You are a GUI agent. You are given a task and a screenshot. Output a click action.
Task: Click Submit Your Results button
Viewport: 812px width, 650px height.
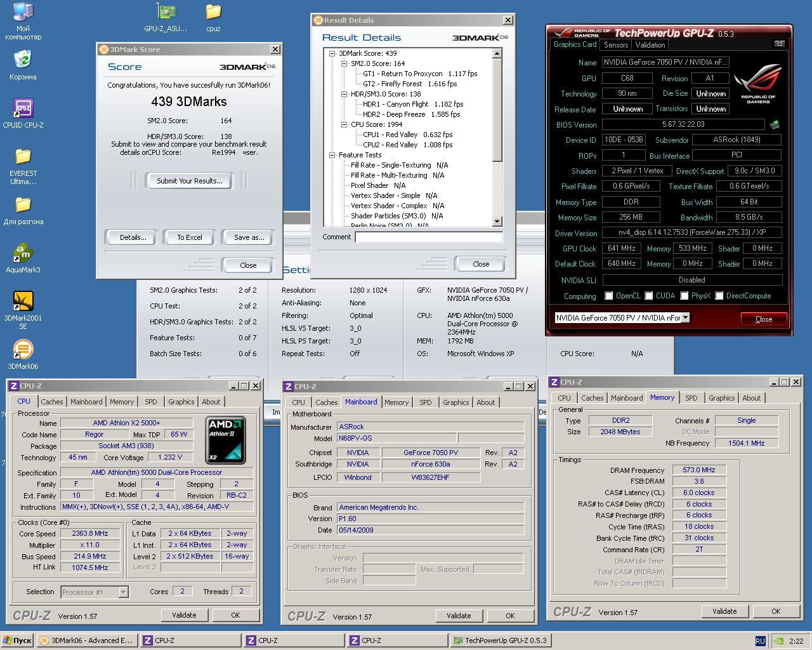[x=189, y=181]
